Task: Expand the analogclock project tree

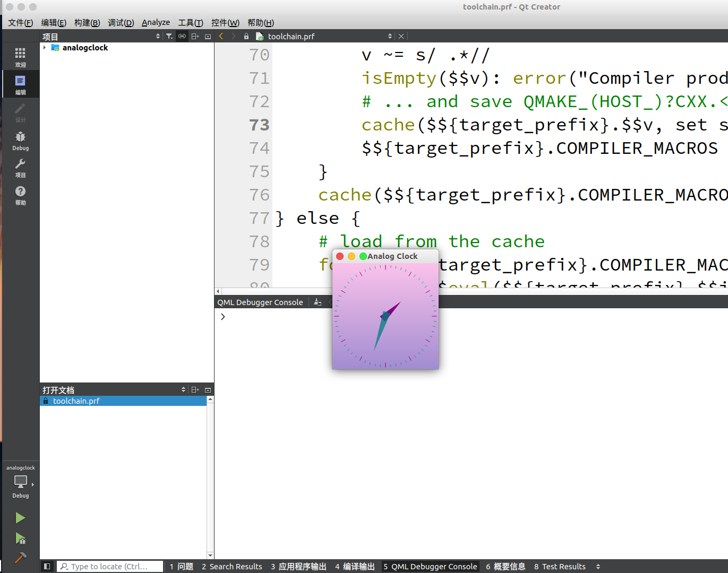Action: (x=45, y=47)
